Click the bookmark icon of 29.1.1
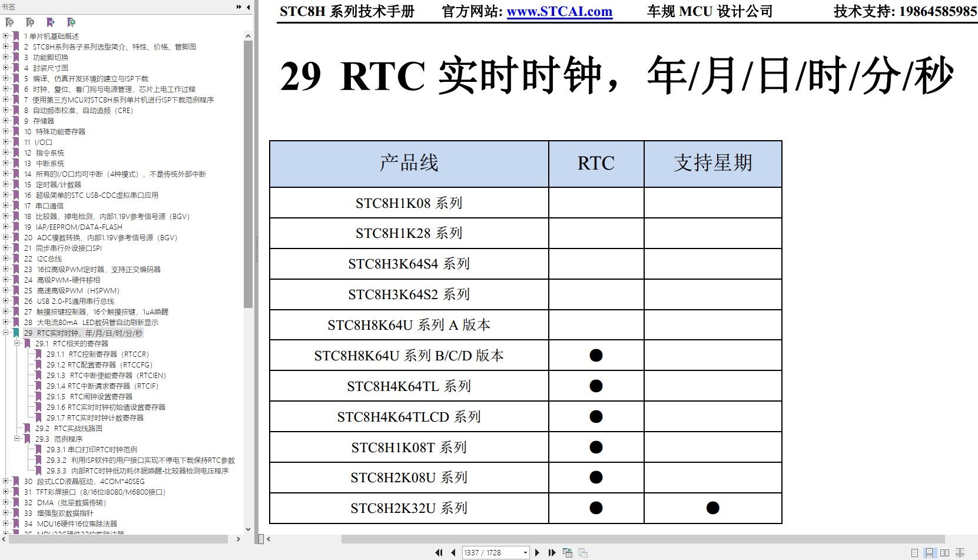This screenshot has height=560, width=978. (x=38, y=354)
